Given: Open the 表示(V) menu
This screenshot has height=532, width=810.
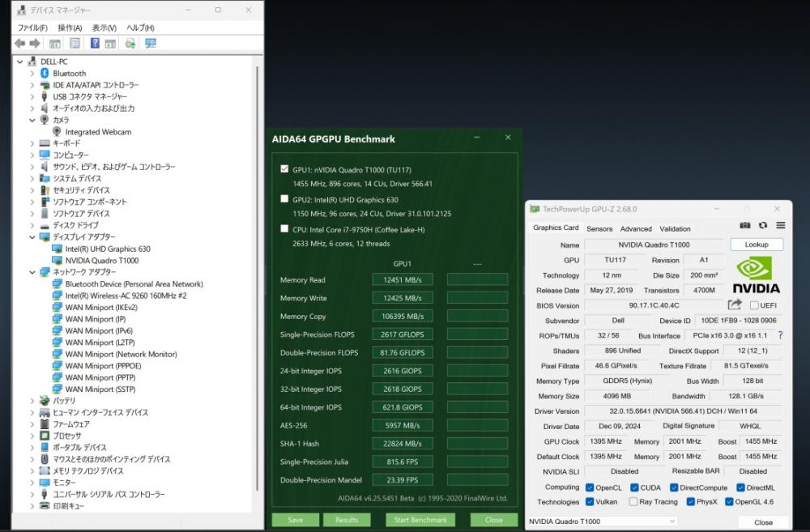Looking at the screenshot, I should 104,28.
